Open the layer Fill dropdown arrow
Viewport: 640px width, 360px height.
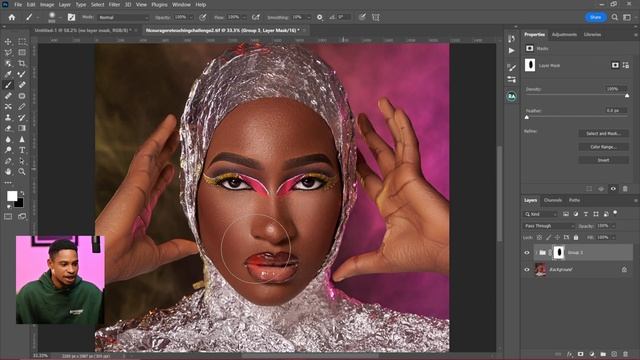click(613, 237)
